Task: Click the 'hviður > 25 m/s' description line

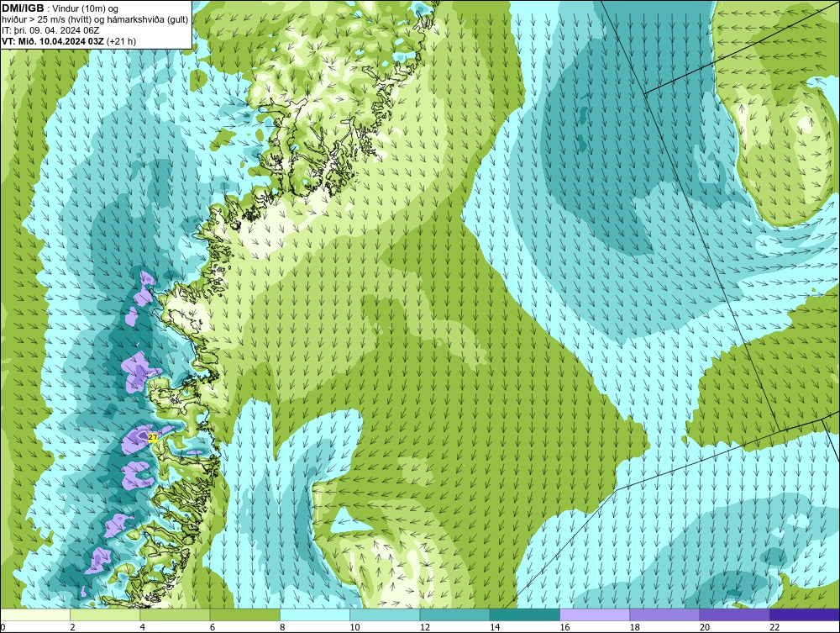Action: (x=95, y=19)
